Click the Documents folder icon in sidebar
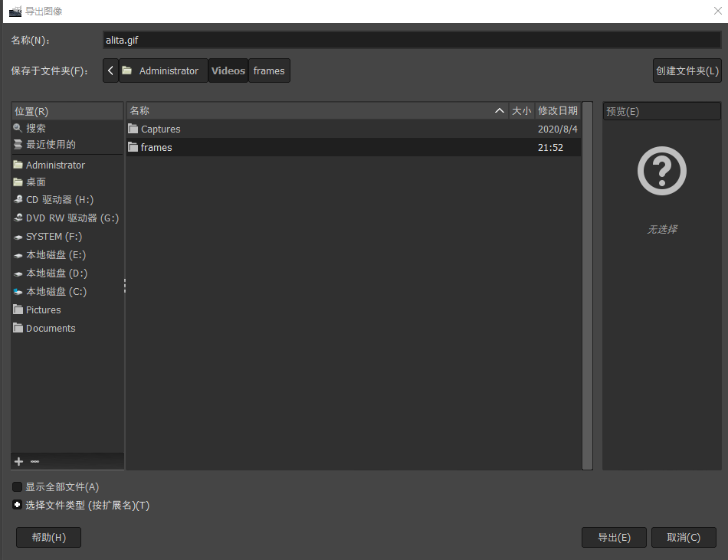This screenshot has height=560, width=728. [x=18, y=328]
